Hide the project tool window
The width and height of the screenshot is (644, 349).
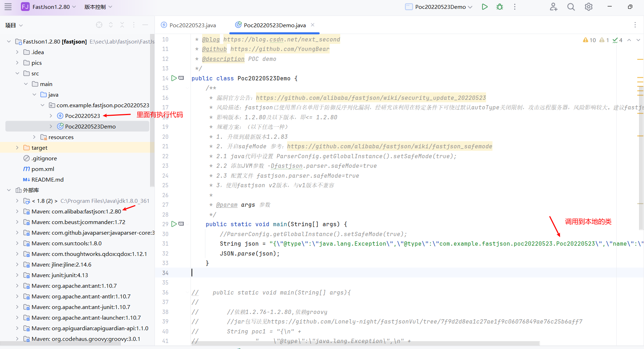point(145,25)
